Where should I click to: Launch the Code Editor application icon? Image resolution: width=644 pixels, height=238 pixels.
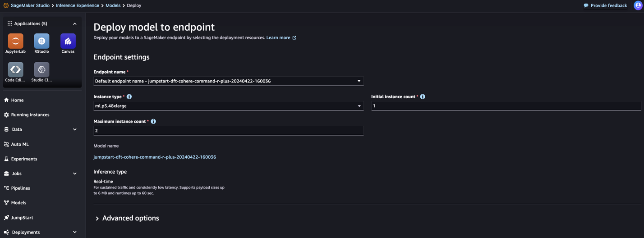tap(15, 69)
